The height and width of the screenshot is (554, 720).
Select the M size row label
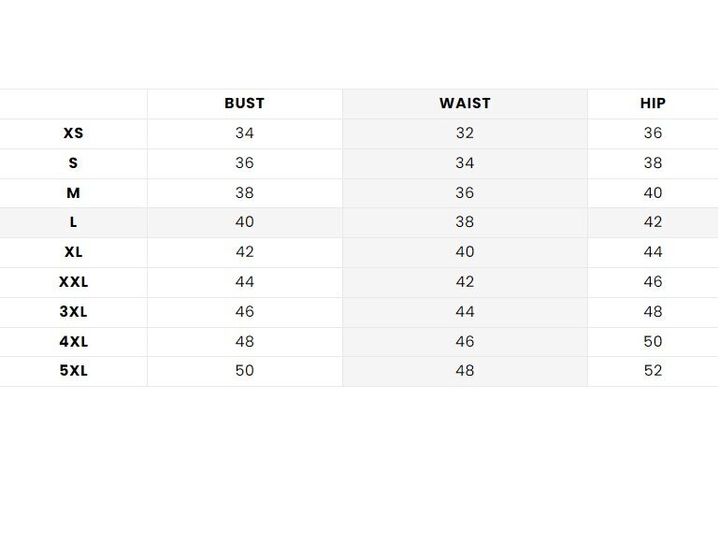[x=73, y=193]
